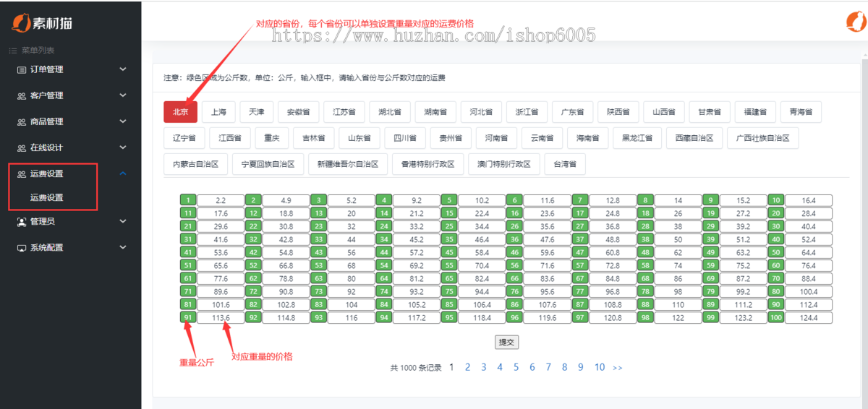This screenshot has height=409, width=868.
Task: Select the 广西壮族自治区 button
Action: pos(762,138)
